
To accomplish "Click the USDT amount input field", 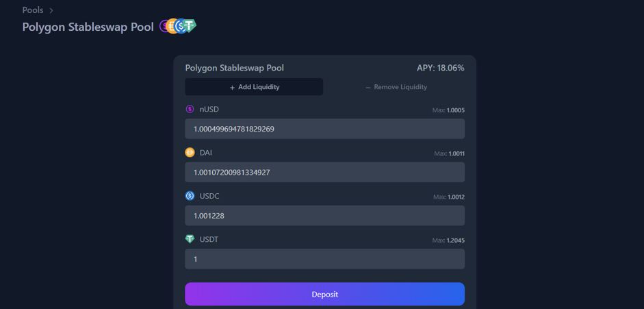I will tap(324, 259).
